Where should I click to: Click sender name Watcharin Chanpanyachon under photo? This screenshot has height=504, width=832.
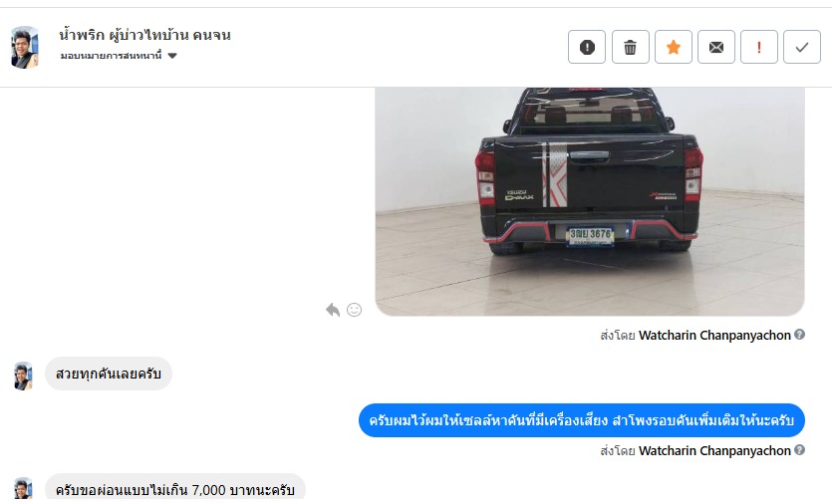click(714, 336)
